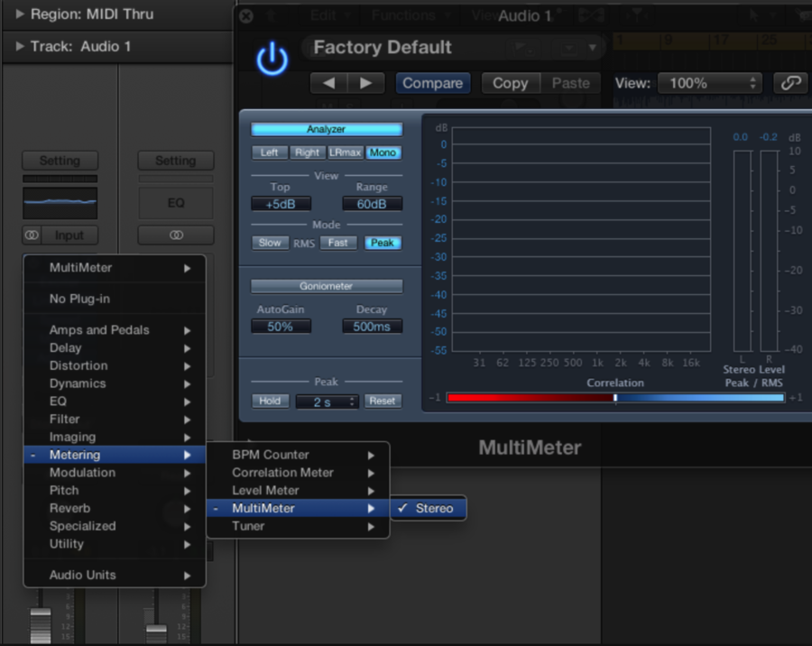
Task: Open the Audio Units submenu
Action: click(x=115, y=575)
